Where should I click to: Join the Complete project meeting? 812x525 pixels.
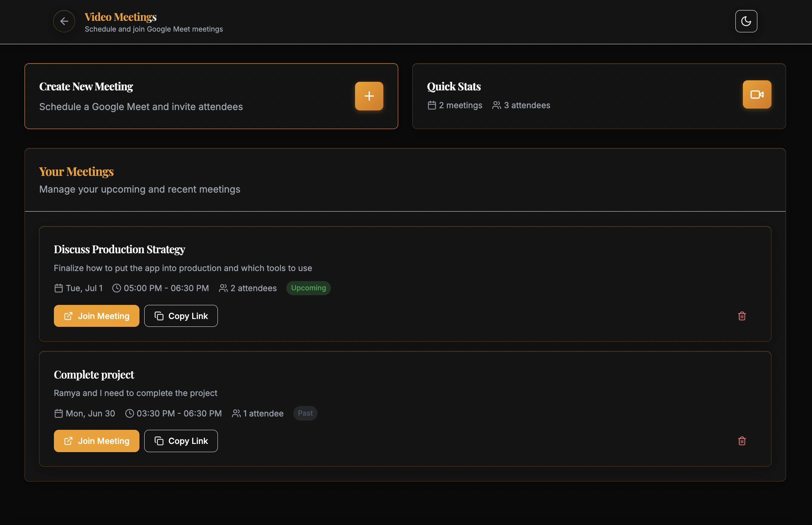coord(97,441)
